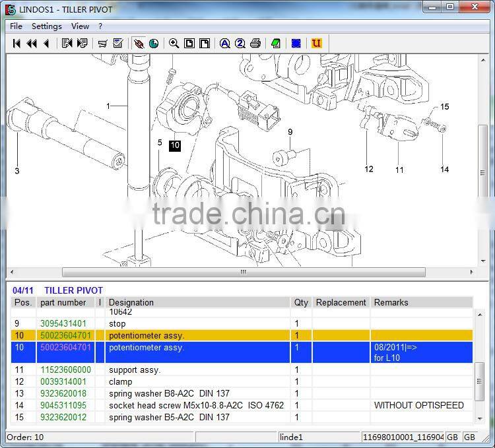Image resolution: width=495 pixels, height=448 pixels.
Task: Select part number 9045311095
Action: coord(63,405)
